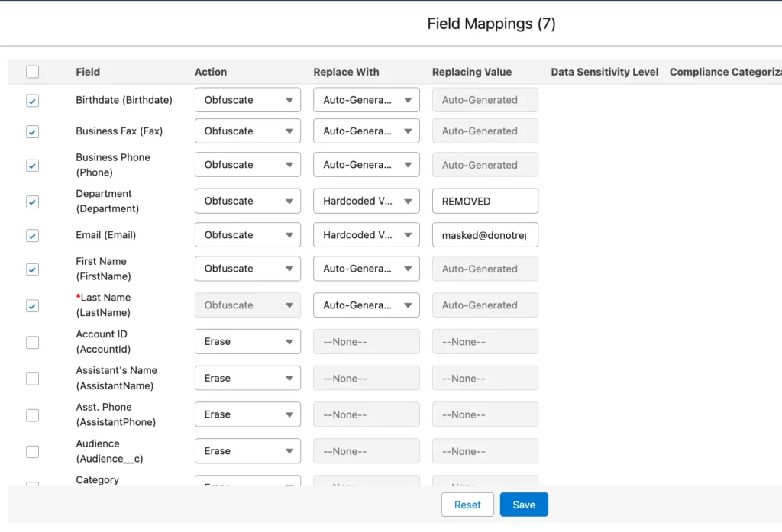
Task: Toggle the select-all checkbox in header
Action: [32, 72]
